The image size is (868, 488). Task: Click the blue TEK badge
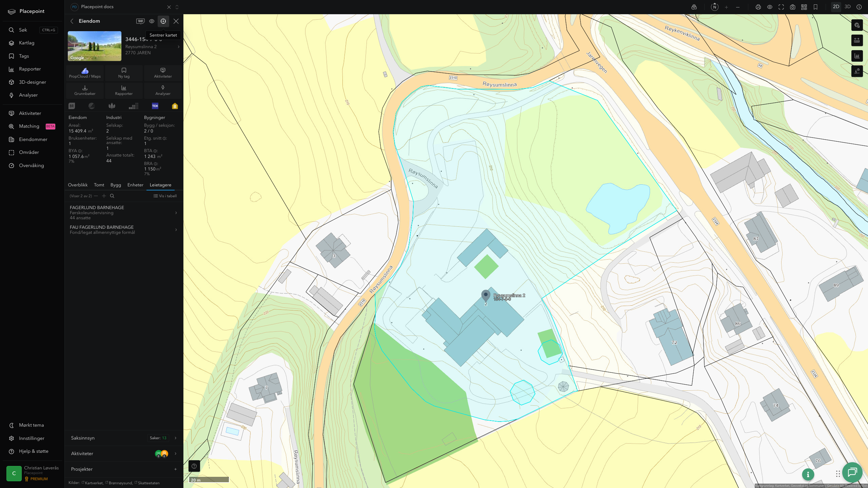(x=155, y=106)
